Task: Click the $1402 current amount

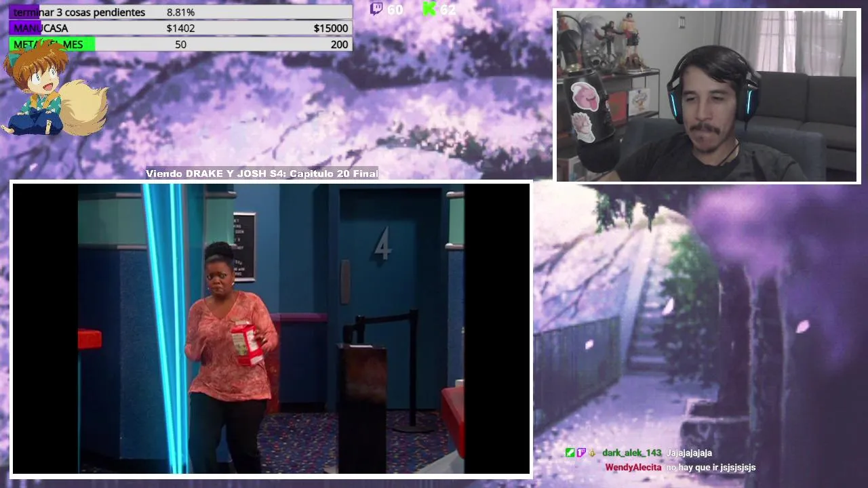Action: coord(180,28)
